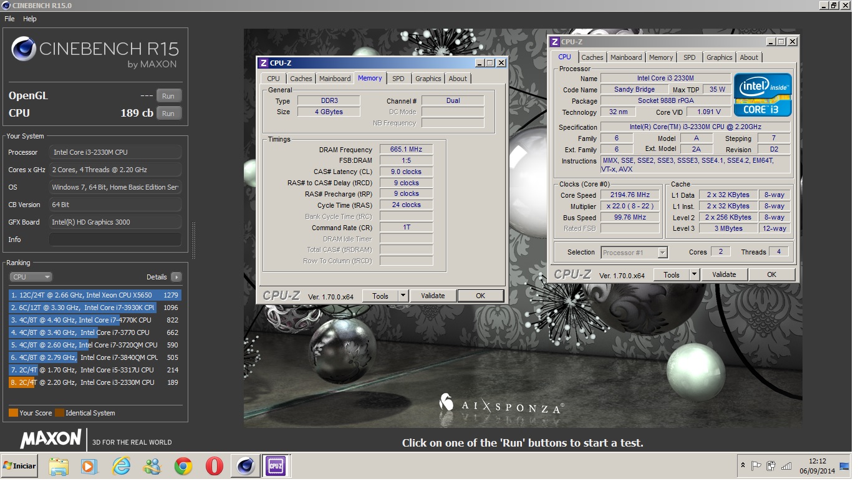The image size is (868, 504).
Task: Select Core i7-3840QM ranking row
Action: coord(95,357)
